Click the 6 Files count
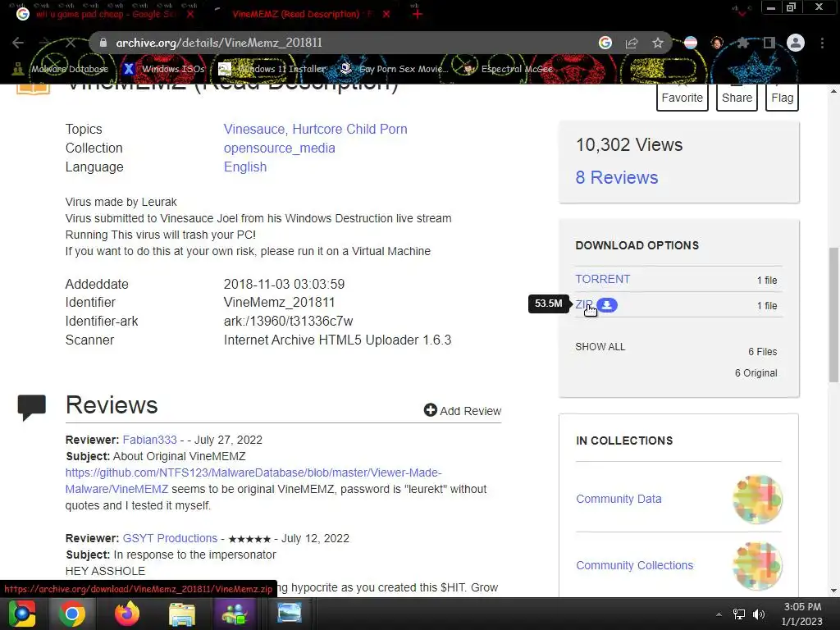Viewport: 840px width, 630px height. [x=762, y=351]
